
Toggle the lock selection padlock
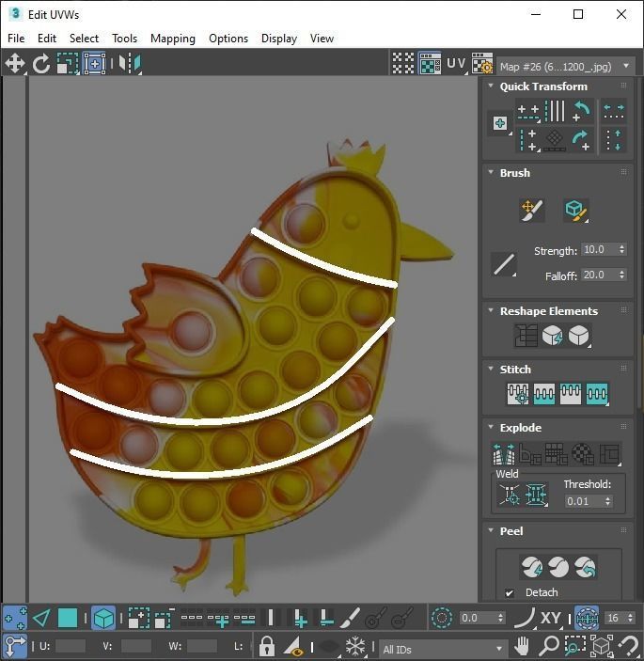point(266,645)
